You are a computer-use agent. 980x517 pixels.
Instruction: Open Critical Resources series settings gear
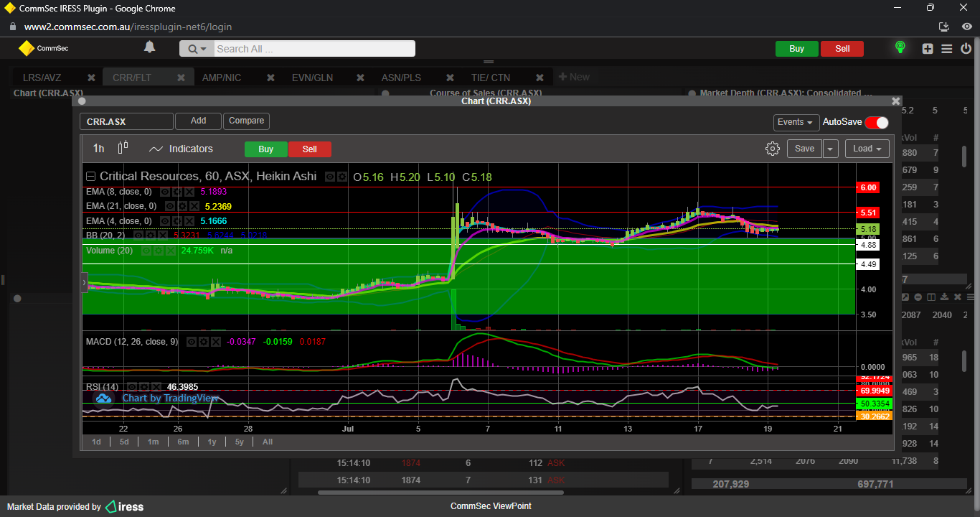(x=343, y=177)
